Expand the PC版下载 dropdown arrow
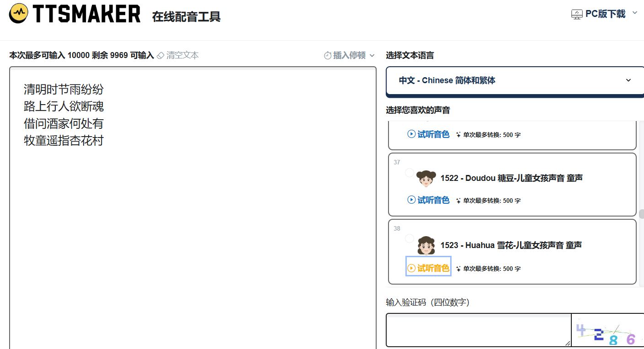The width and height of the screenshot is (644, 349). 634,13
